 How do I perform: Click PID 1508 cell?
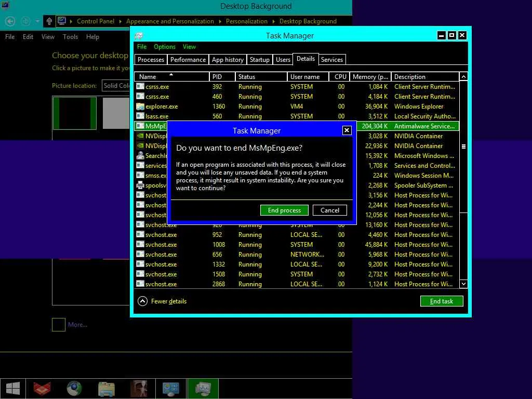tap(219, 274)
